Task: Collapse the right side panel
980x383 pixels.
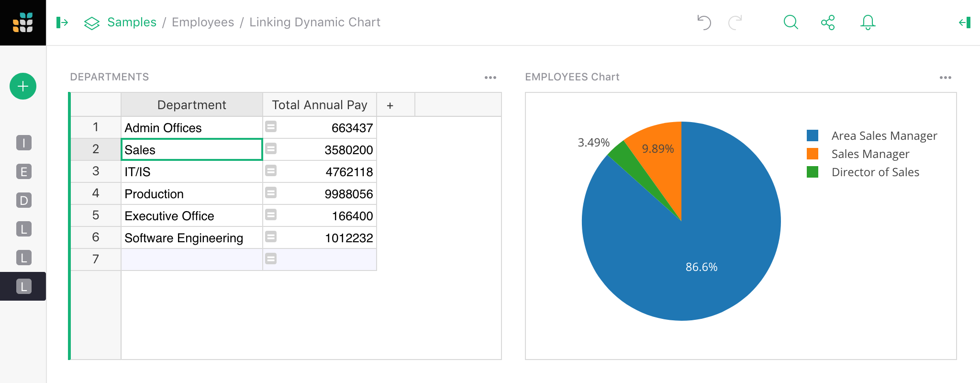Action: coord(965,23)
